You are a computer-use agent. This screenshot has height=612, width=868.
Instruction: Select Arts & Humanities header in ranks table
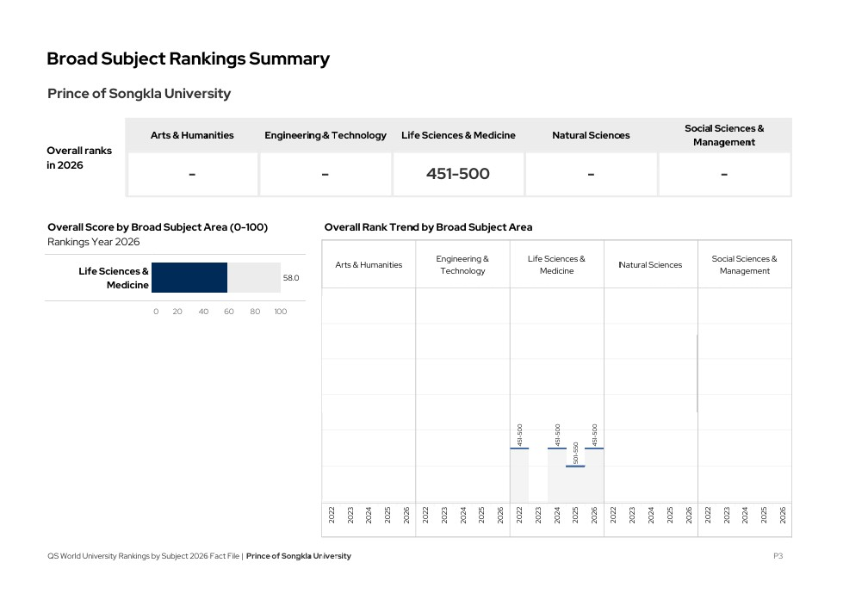tap(192, 135)
